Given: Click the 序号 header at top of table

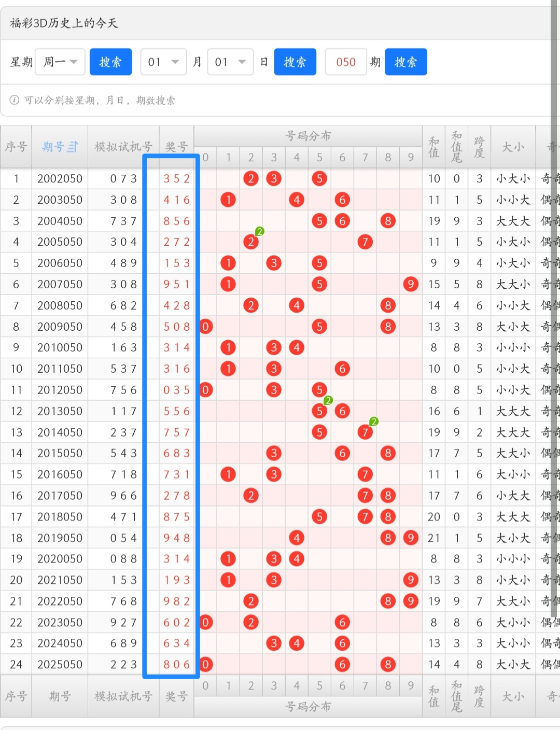Looking at the screenshot, I should pyautogui.click(x=16, y=147).
